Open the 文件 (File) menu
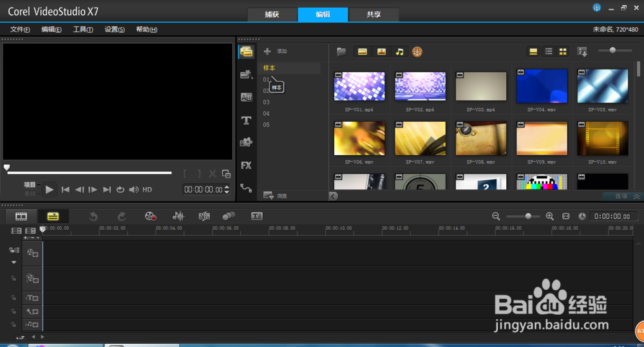The width and height of the screenshot is (644, 347). coord(20,30)
